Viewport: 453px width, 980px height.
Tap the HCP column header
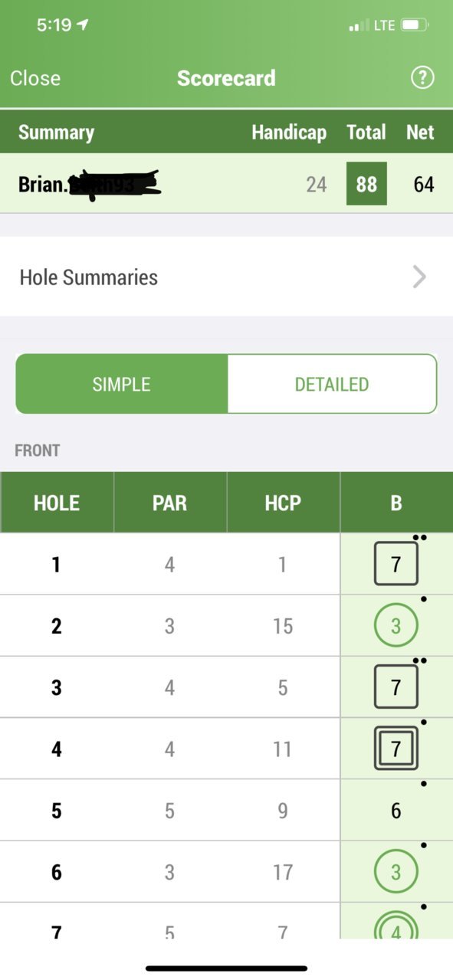[x=283, y=503]
